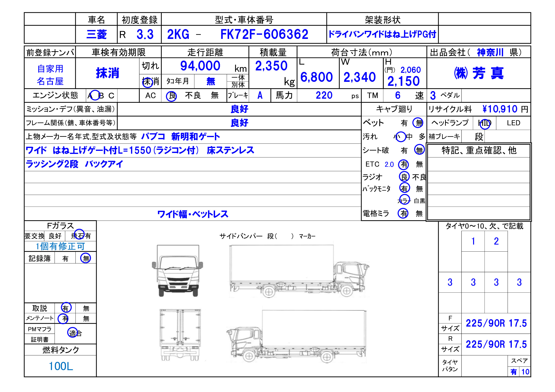Select the mileage value '94,000'
Viewport: 555px width, 392px height.
pyautogui.click(x=200, y=66)
